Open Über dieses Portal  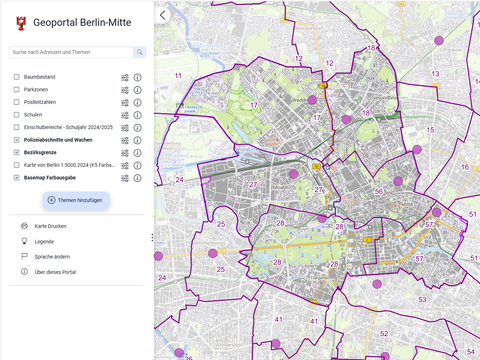[55, 272]
